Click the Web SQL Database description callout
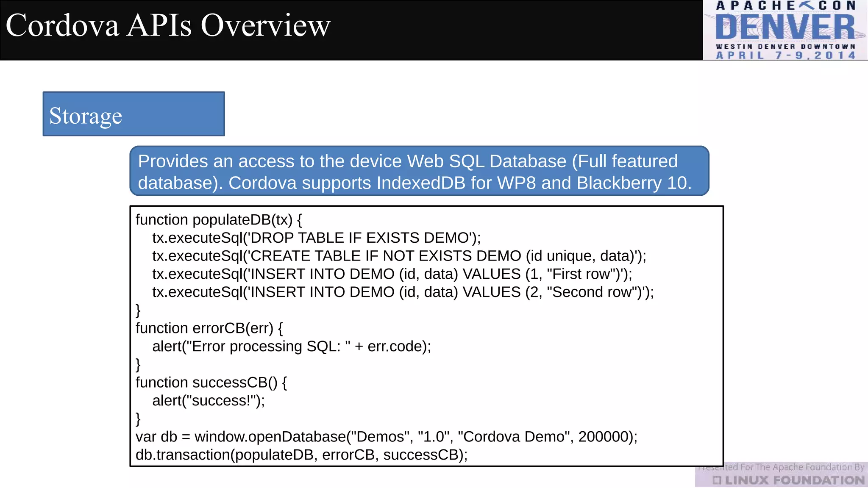Image resolution: width=868 pixels, height=488 pixels. [x=419, y=171]
